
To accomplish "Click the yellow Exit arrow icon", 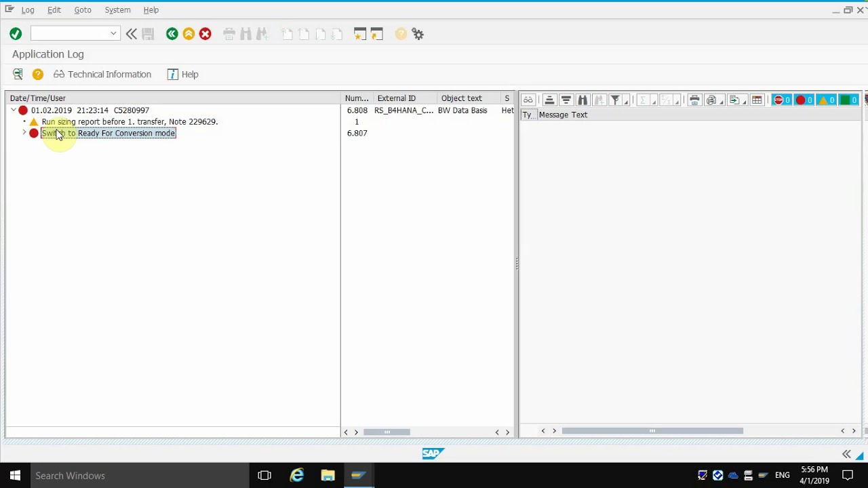I will pyautogui.click(x=189, y=34).
